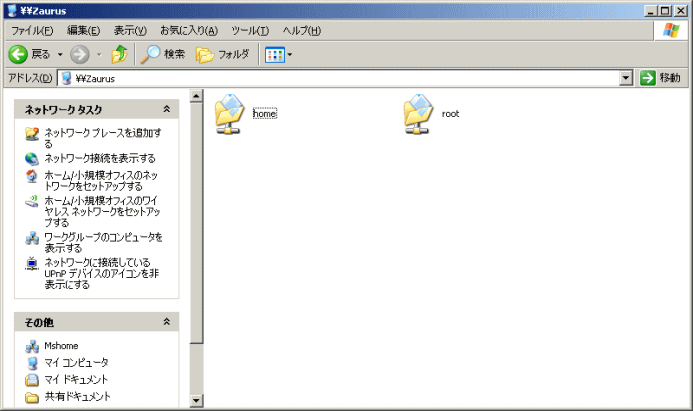The width and height of the screenshot is (693, 411).
Task: Click the マイ ドキュメント folder icon
Action: (x=32, y=380)
